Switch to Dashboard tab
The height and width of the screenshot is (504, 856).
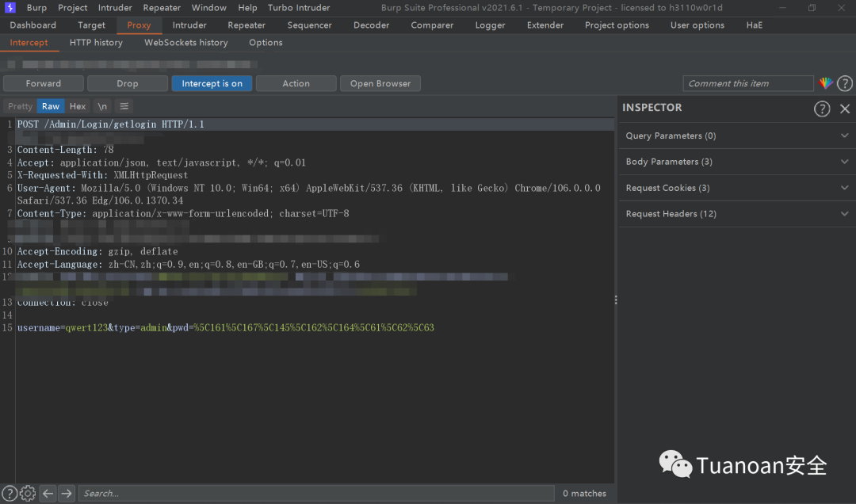point(32,25)
